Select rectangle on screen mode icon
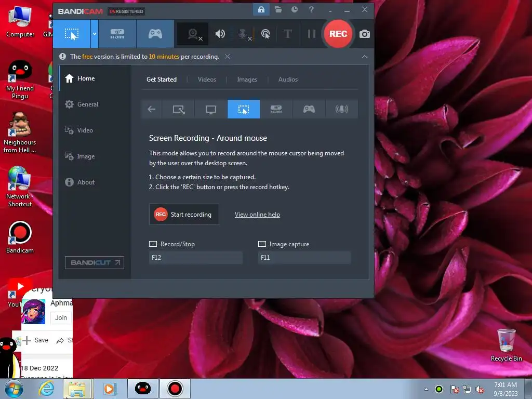Image resolution: width=532 pixels, height=399 pixels. [179, 109]
